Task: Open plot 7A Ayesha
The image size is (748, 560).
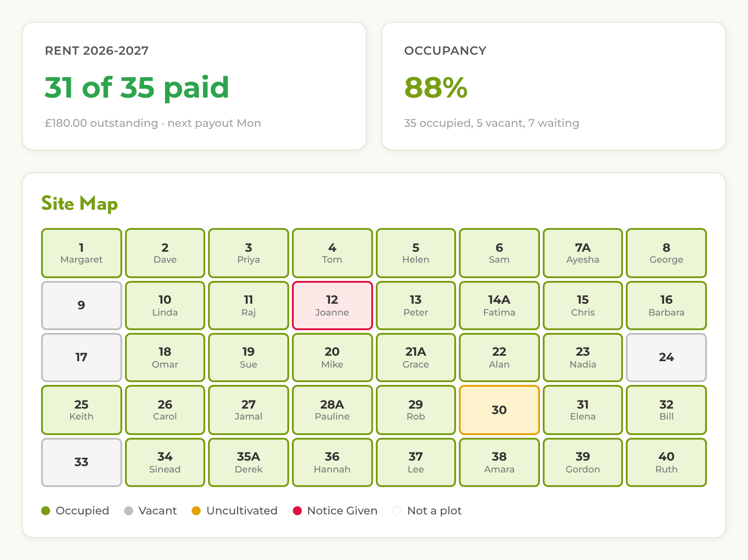Action: (x=583, y=253)
